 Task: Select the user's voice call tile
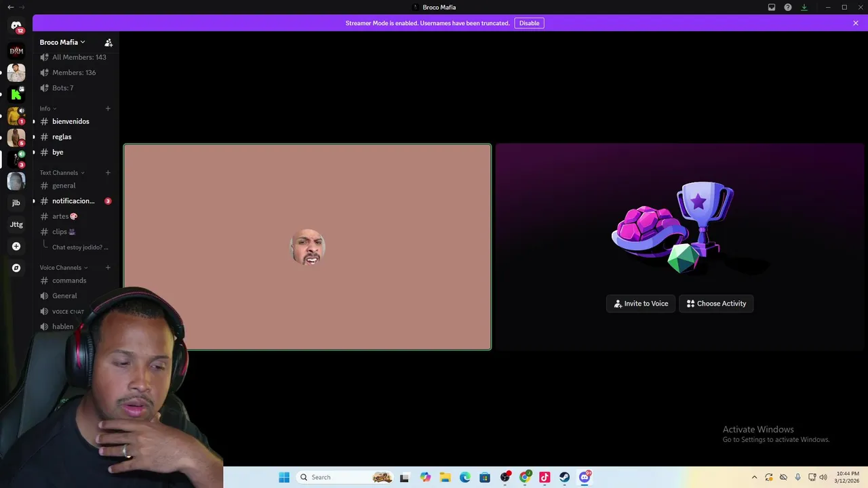coord(307,247)
